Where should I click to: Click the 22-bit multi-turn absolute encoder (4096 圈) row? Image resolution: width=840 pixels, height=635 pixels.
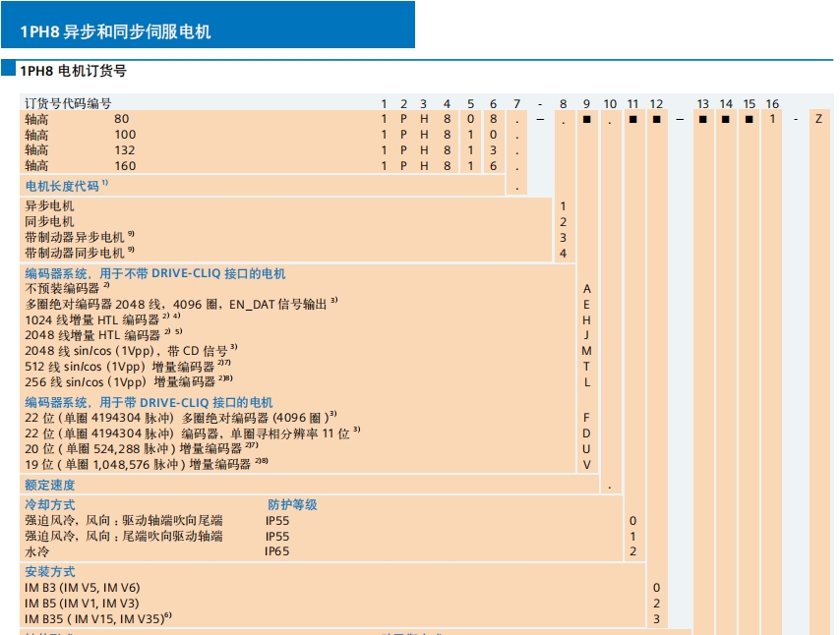181,418
